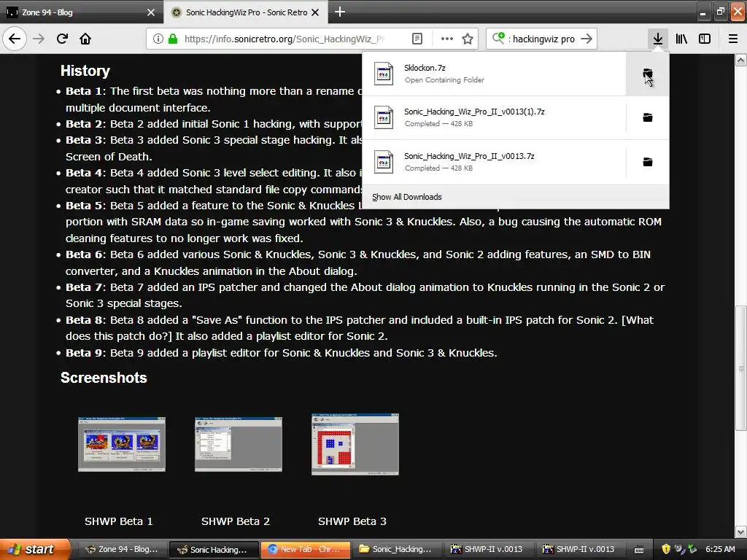Viewport: 747px width, 560px height.
Task: Click the SHWP Beta 1 caption
Action: (x=119, y=521)
